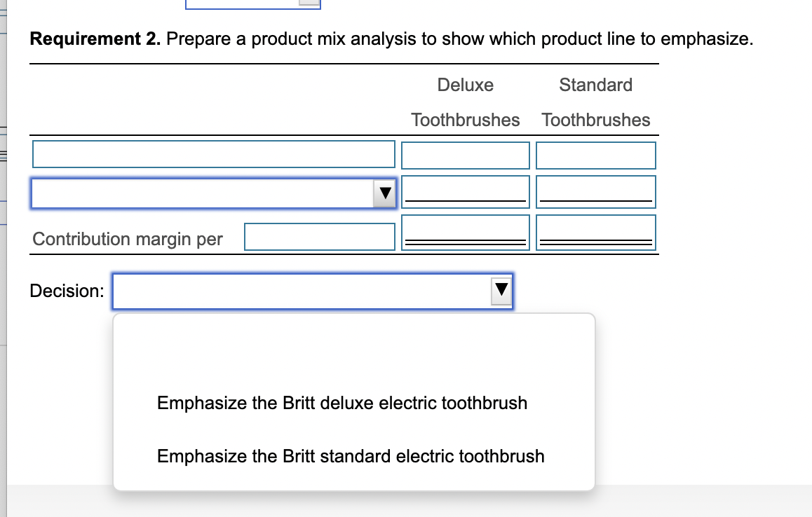Click the 'Deluxe Toothbrushes' column header
The width and height of the screenshot is (812, 517).
click(465, 102)
